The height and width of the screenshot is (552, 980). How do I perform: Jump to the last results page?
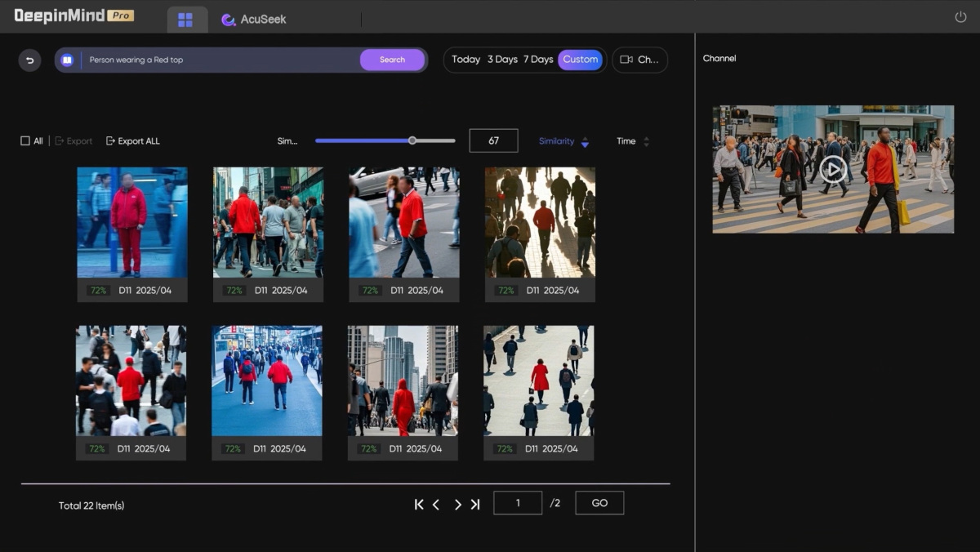(475, 505)
